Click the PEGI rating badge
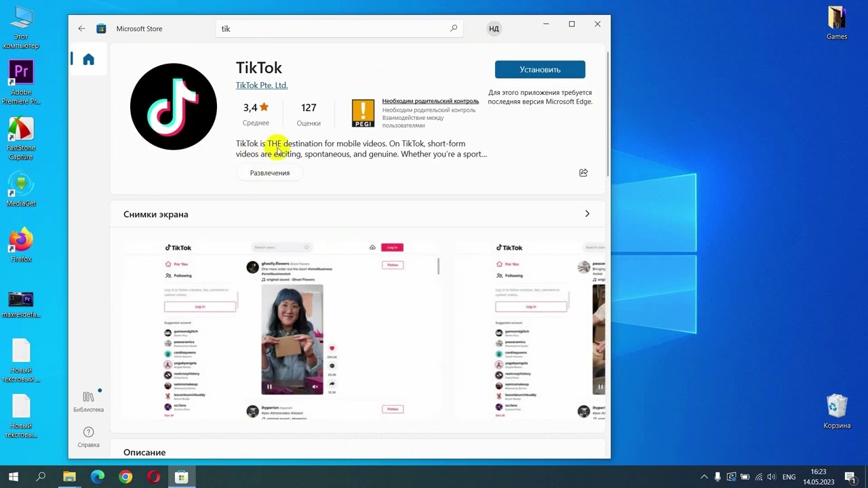The width and height of the screenshot is (868, 488). tap(363, 113)
